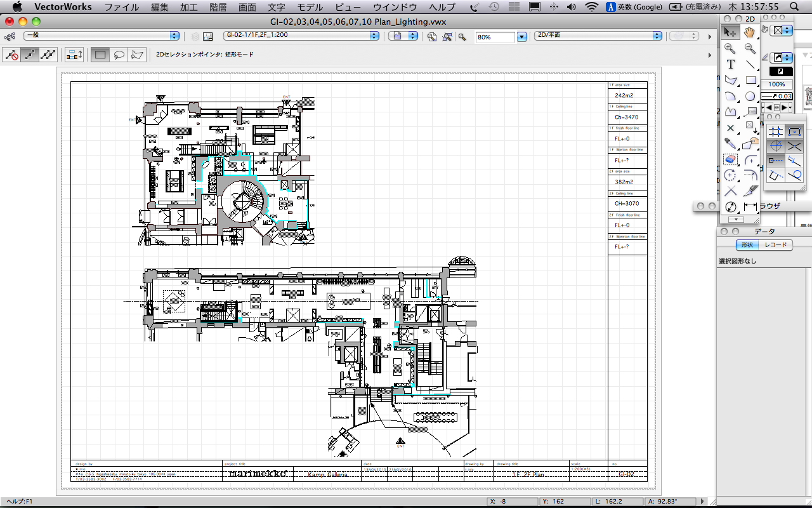
Task: Toggle Snap to Grid constraint
Action: [x=775, y=131]
